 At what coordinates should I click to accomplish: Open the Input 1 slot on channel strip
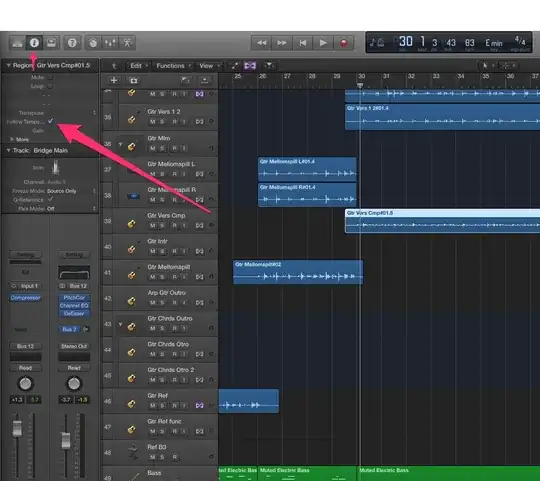click(x=25, y=286)
